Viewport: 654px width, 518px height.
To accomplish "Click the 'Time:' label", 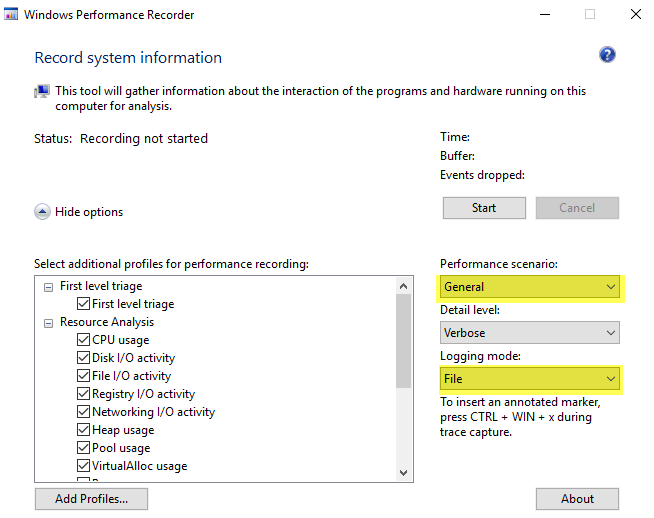I will 455,137.
